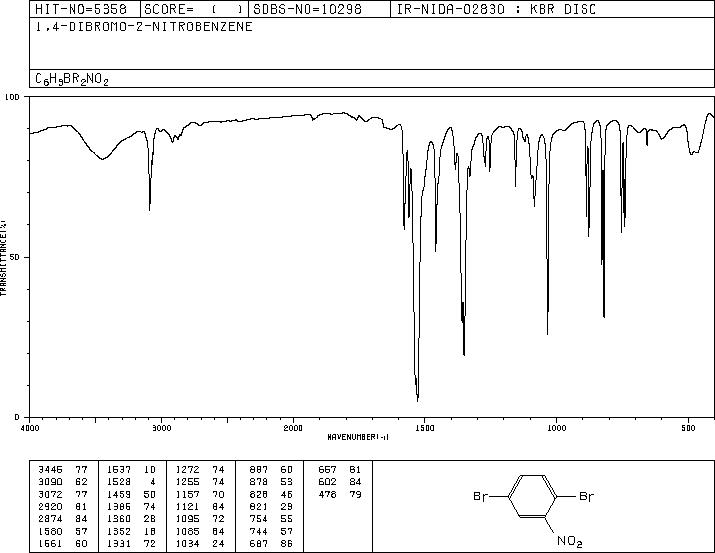This screenshot has height=553, width=715.
Task: Select peak table entry 602
Action: 327,482
